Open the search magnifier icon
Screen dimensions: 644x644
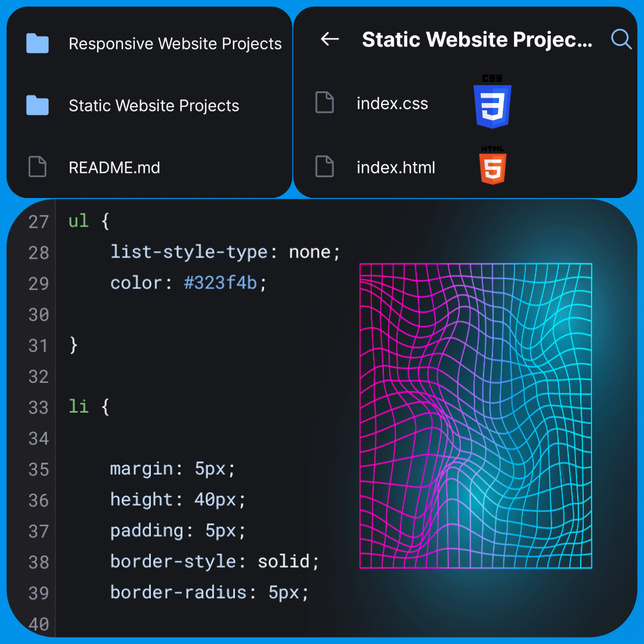621,39
